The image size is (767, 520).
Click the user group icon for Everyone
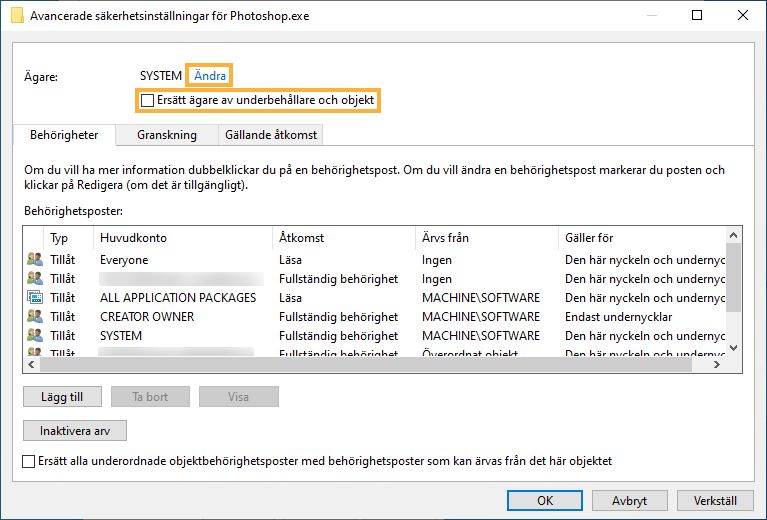(35, 259)
